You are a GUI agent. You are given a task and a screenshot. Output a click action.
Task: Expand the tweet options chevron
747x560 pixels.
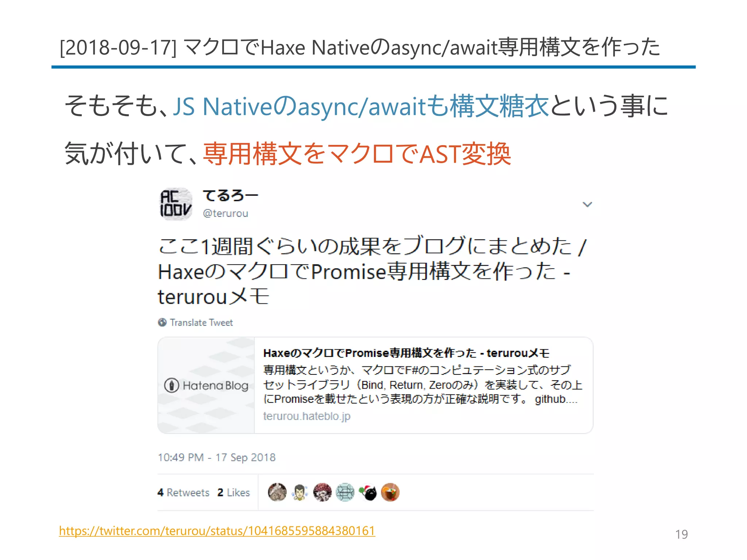pos(587,205)
